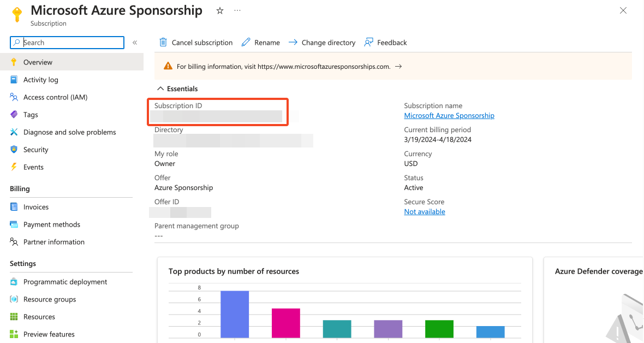Image resolution: width=644 pixels, height=343 pixels.
Task: Click the Active status value
Action: pos(414,187)
